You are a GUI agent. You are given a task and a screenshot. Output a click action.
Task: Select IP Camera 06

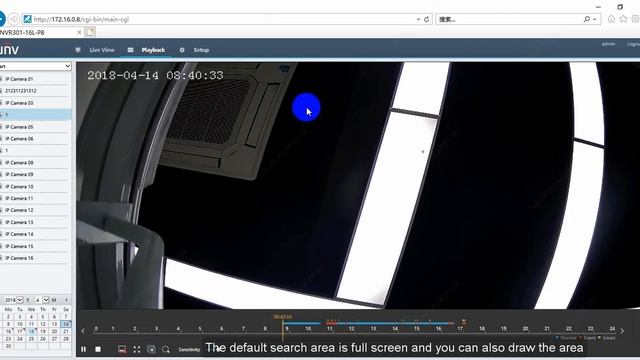(36, 139)
